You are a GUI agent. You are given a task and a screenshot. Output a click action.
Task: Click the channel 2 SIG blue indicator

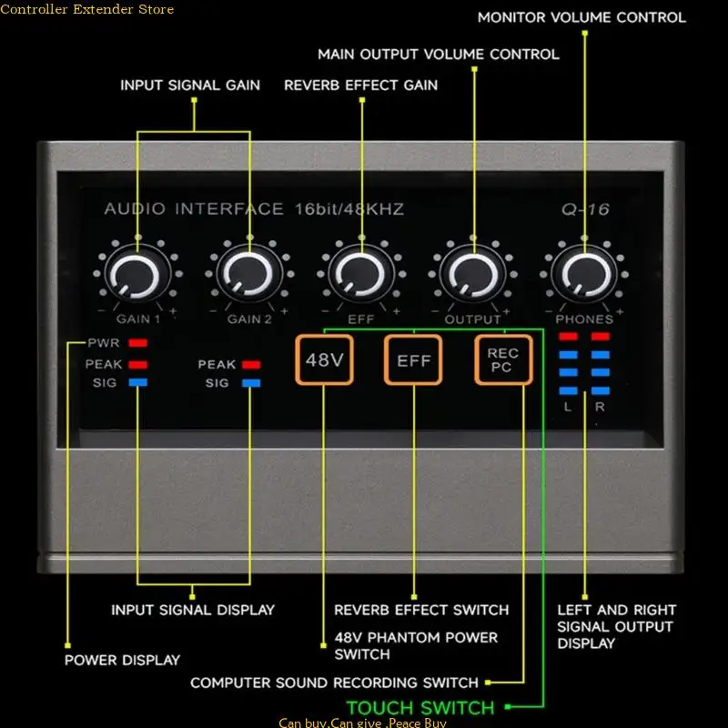251,383
